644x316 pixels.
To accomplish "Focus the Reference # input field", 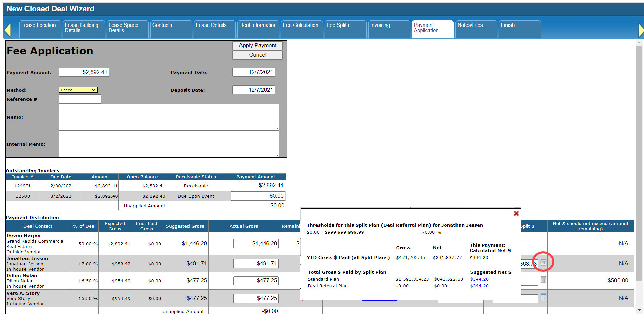I will point(80,99).
